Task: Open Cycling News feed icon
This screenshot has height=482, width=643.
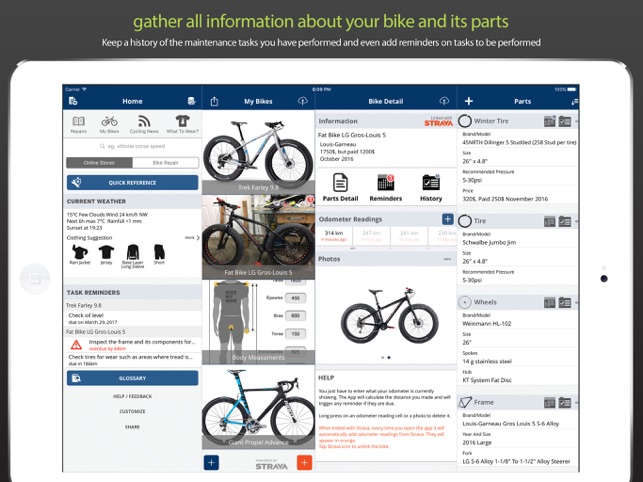Action: (144, 121)
